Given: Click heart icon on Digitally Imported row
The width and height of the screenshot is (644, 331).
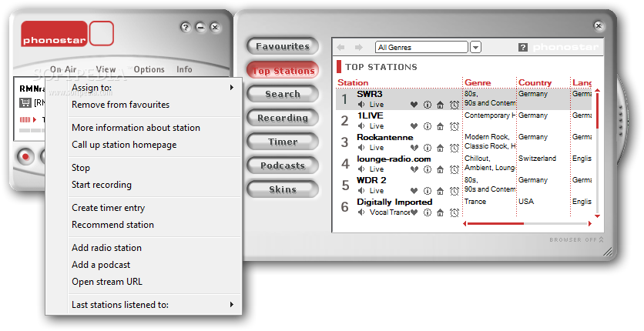Looking at the screenshot, I should (x=414, y=212).
